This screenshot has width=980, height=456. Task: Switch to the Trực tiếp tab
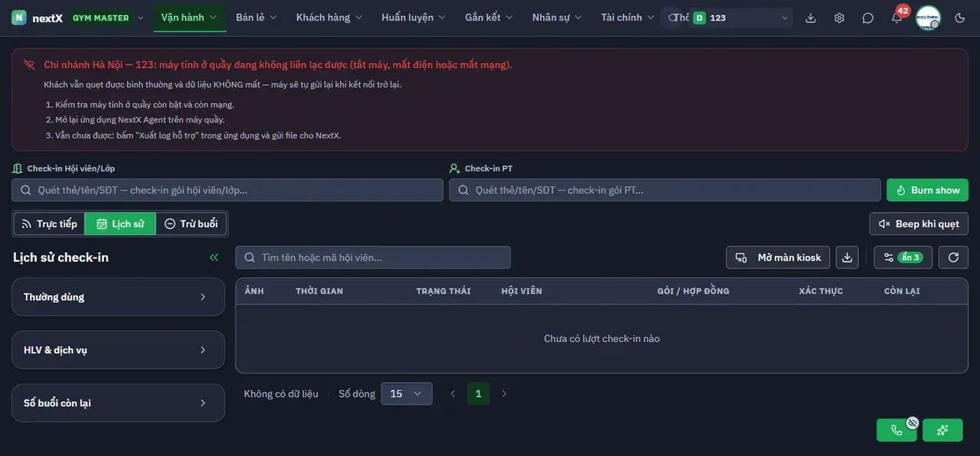point(49,224)
